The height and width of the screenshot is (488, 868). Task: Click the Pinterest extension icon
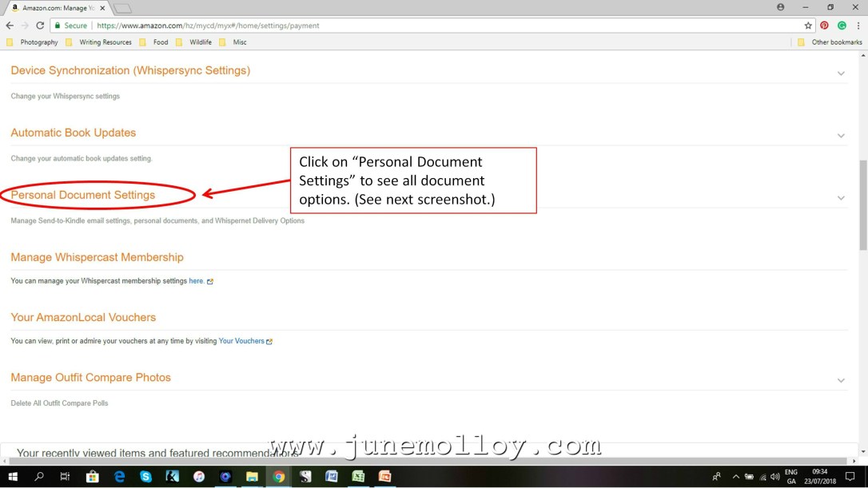tap(824, 26)
